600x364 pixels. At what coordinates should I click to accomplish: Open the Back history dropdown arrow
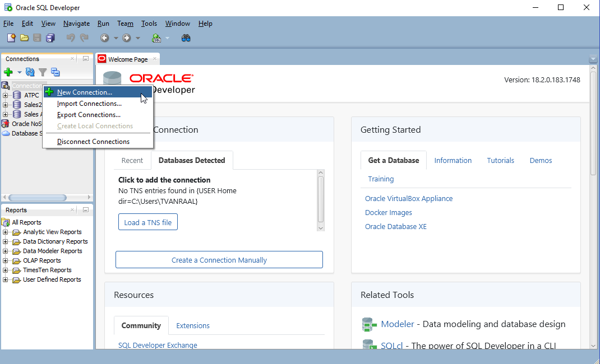coord(116,38)
